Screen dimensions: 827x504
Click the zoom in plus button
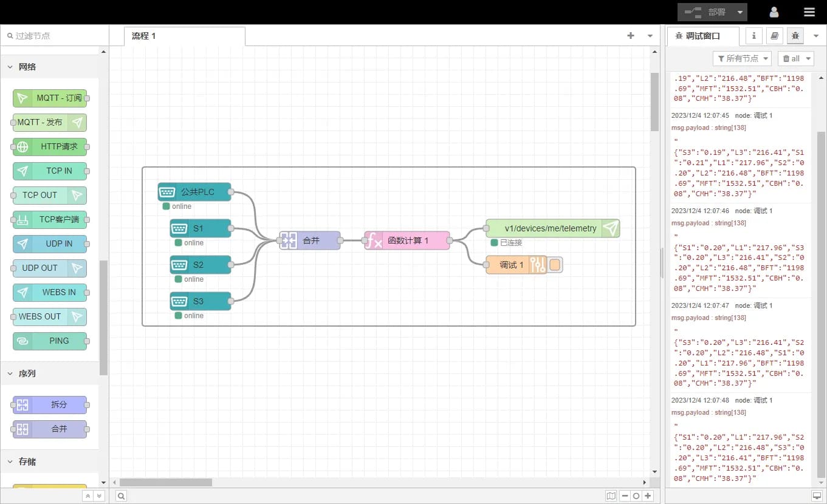[x=648, y=496]
